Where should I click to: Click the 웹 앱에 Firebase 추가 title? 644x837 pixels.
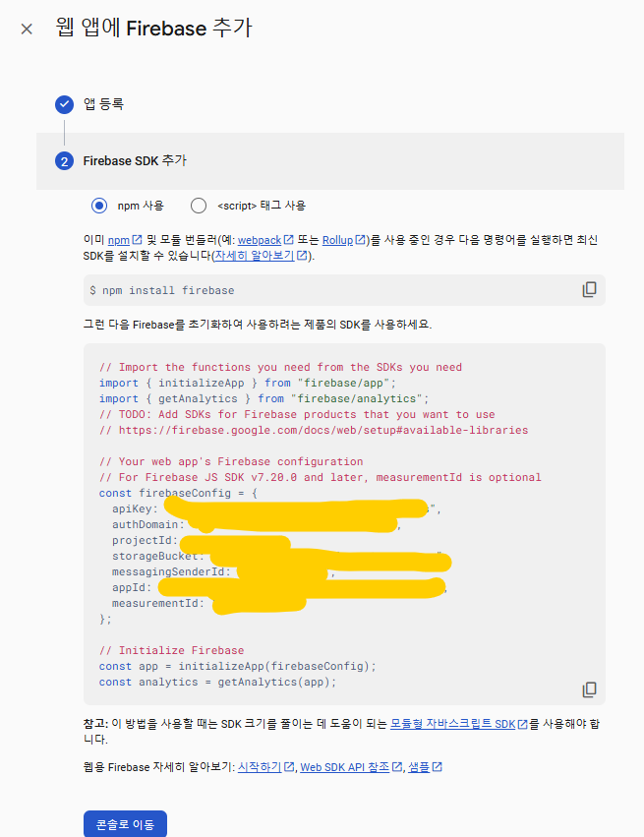[153, 28]
